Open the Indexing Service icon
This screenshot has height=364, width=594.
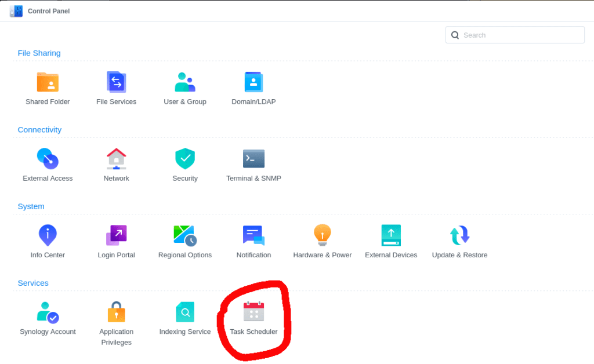(185, 312)
